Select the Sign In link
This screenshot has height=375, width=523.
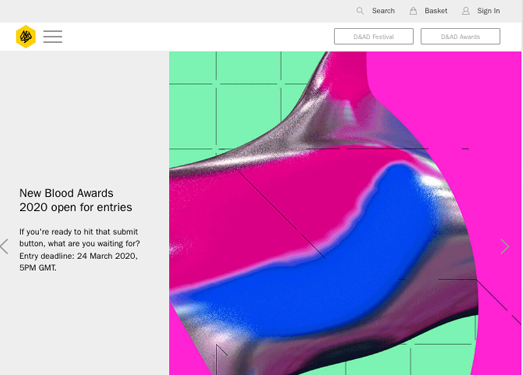(488, 11)
